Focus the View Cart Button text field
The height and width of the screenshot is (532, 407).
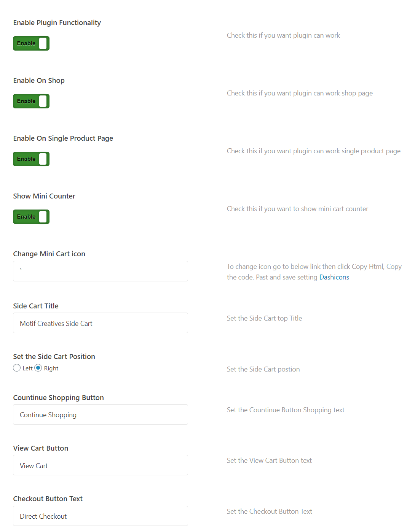coord(101,465)
